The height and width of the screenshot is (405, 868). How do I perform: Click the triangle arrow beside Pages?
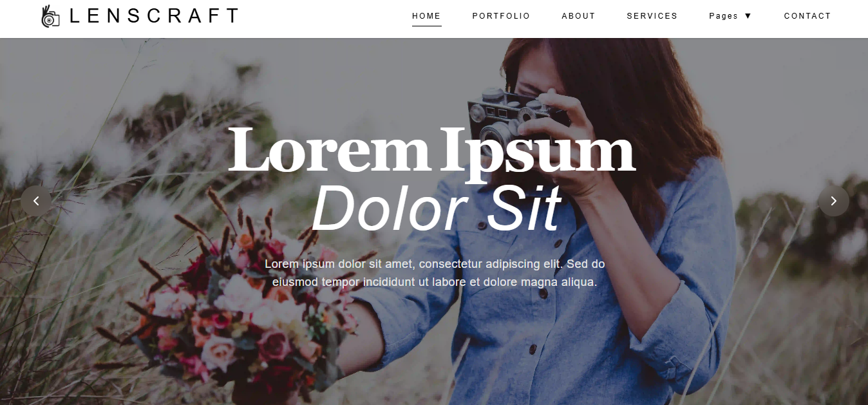click(x=748, y=16)
